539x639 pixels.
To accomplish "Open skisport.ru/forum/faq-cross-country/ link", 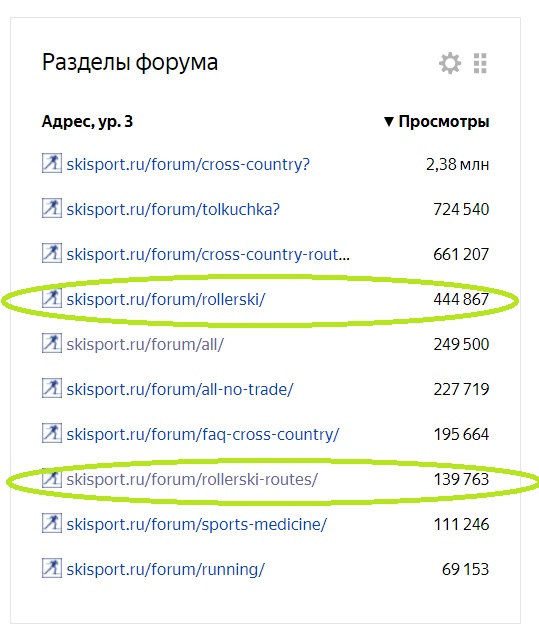I will 202,434.
